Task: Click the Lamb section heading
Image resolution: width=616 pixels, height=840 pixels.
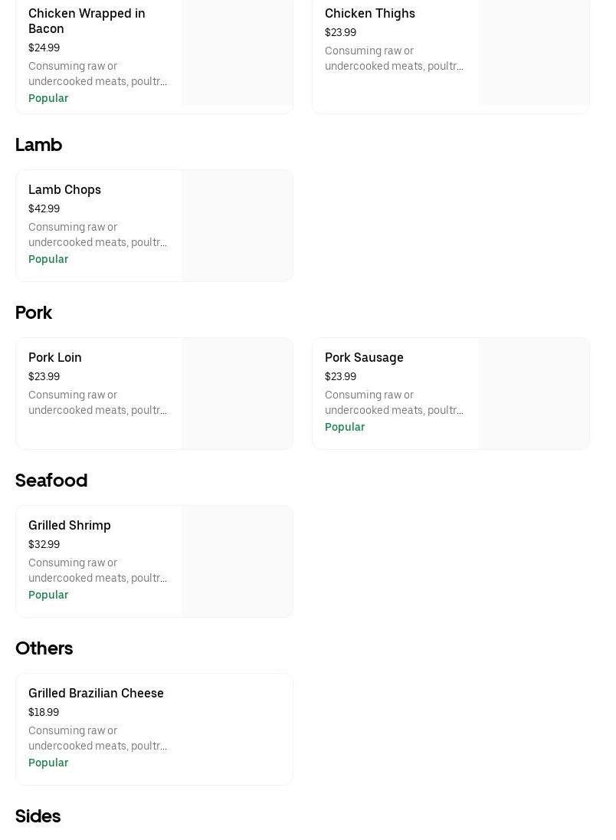Action: point(38,145)
